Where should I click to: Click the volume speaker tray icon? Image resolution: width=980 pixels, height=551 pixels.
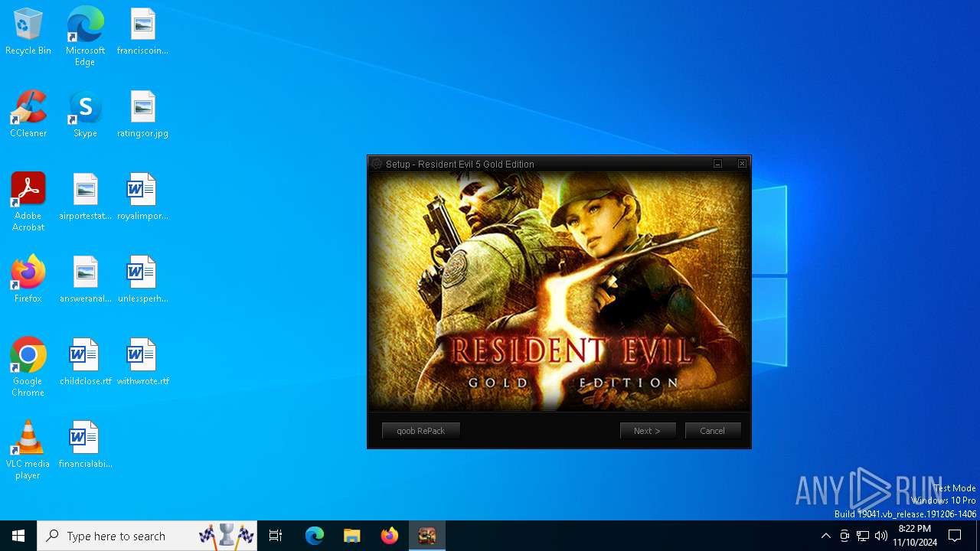[881, 536]
